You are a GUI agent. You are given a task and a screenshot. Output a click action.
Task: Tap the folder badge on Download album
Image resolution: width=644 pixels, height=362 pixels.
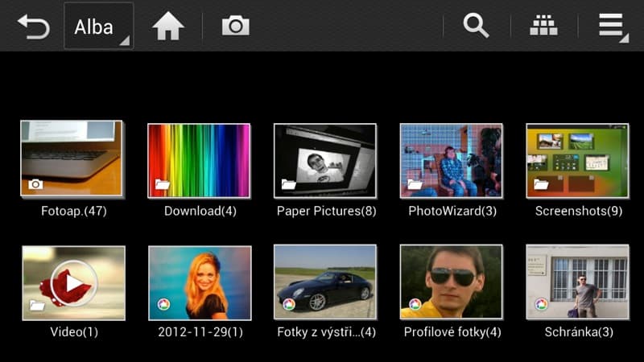(163, 184)
